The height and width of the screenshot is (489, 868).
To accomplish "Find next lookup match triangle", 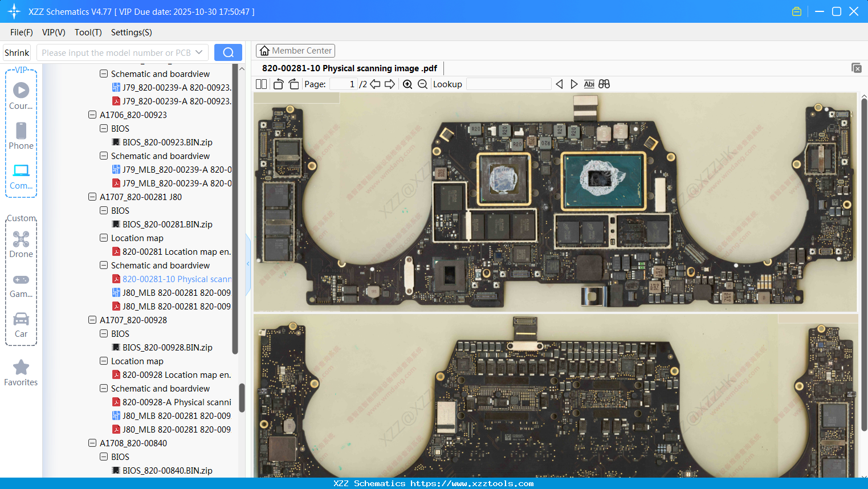I will (x=574, y=84).
